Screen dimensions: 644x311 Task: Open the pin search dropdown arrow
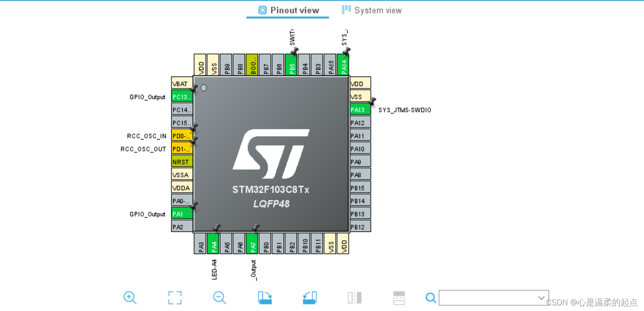click(541, 298)
